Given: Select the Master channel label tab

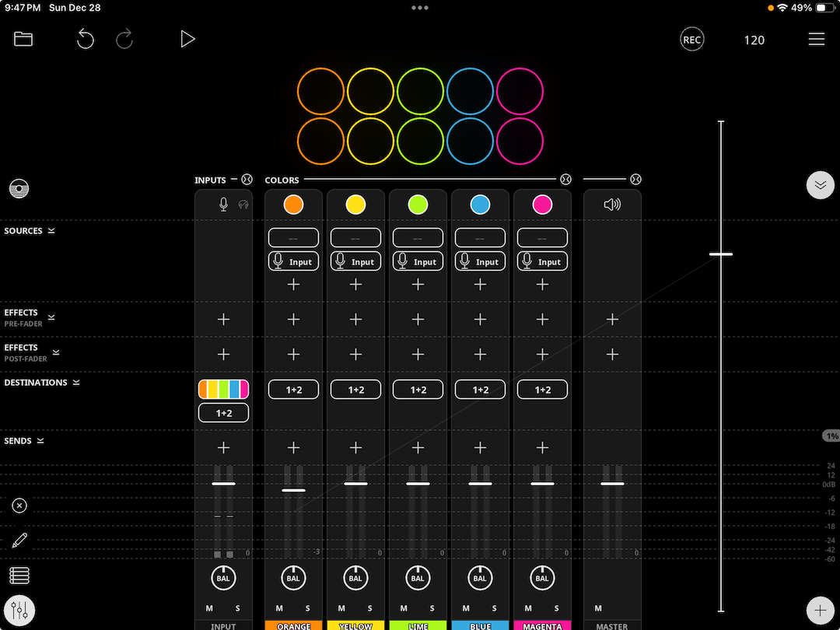Looking at the screenshot, I should tap(612, 625).
